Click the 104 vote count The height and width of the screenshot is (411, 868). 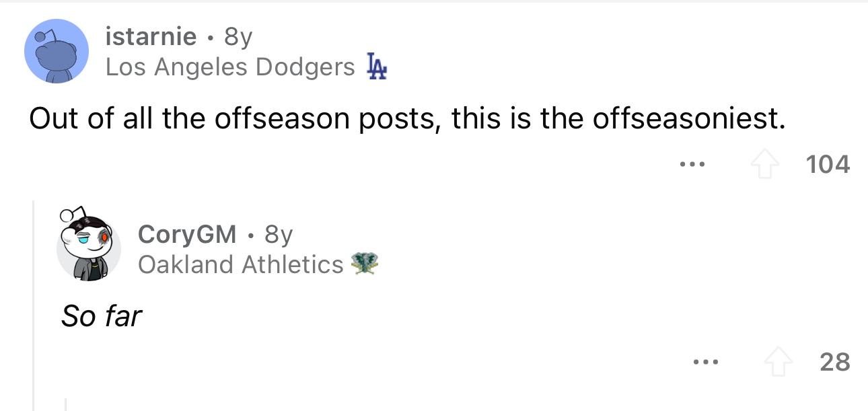coord(828,165)
